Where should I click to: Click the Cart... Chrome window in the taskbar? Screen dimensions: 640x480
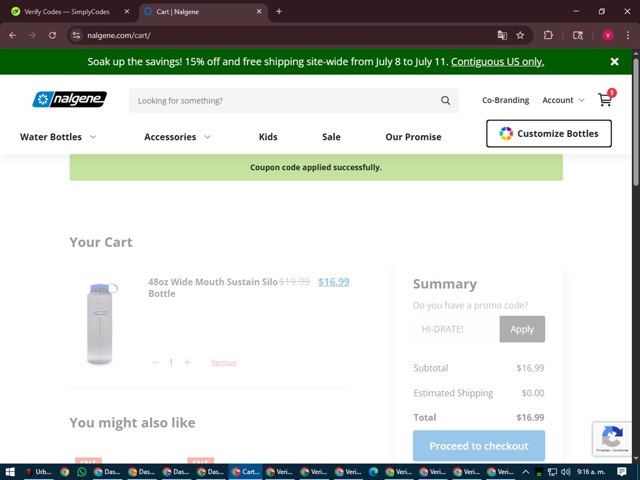click(x=246, y=472)
